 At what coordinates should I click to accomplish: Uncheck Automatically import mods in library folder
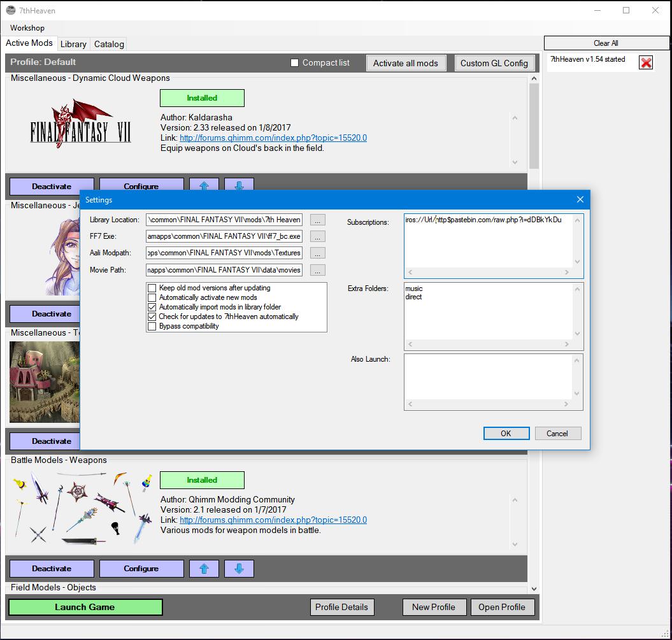[x=152, y=307]
